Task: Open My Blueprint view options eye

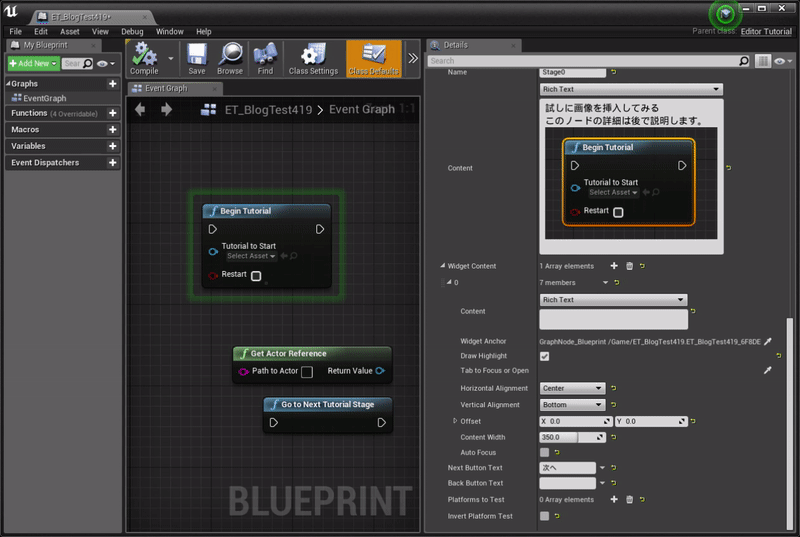Action: (106, 64)
